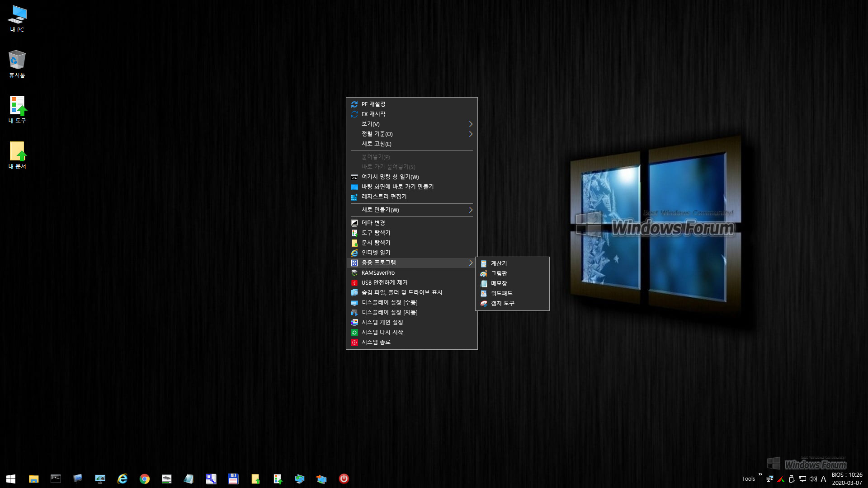Expand the Tools toolbar chevron
This screenshot has width=868, height=488.
(760, 474)
